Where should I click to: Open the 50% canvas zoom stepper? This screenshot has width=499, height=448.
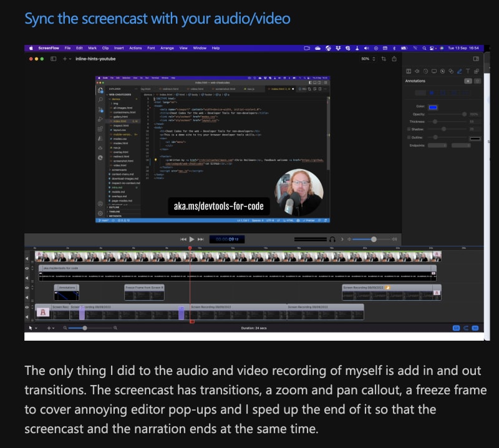click(x=374, y=59)
